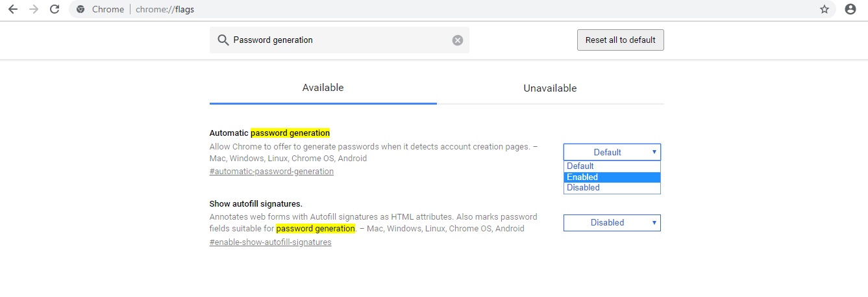This screenshot has width=868, height=297.
Task: Click the Chrome site info icon
Action: click(x=81, y=10)
